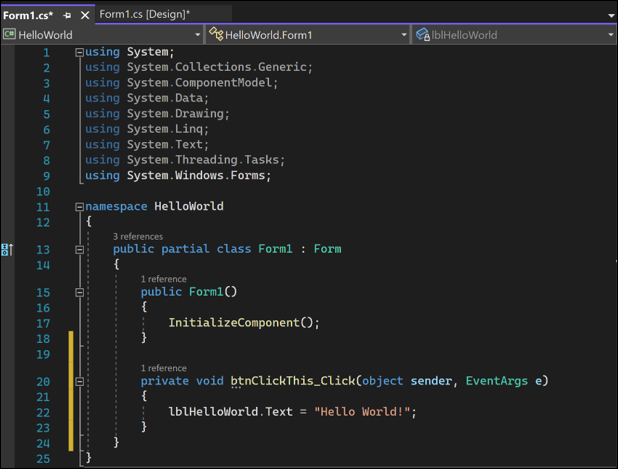Click the 'void' keyword on line 20
Viewport: 618px width, 469px height.
click(210, 381)
